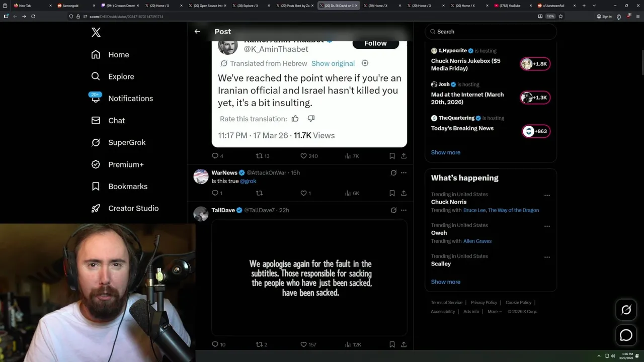Switch to the YouTube browser tab
644x362 pixels.
pyautogui.click(x=512, y=6)
